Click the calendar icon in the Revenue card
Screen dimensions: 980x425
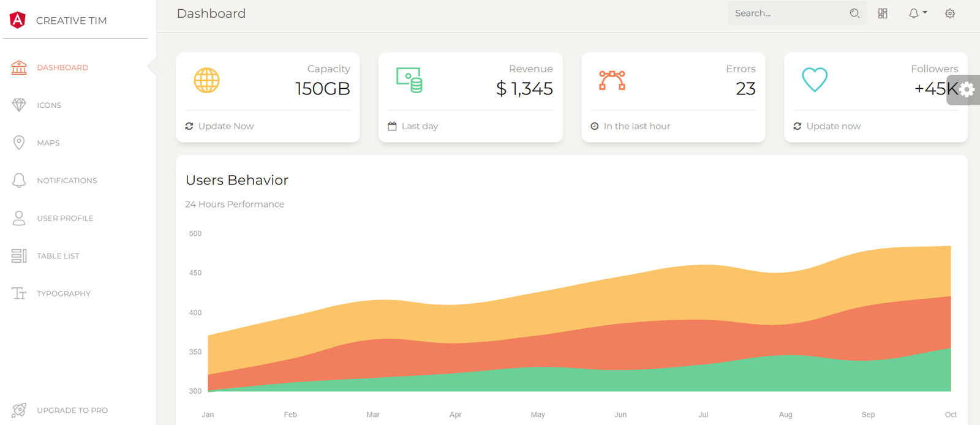tap(392, 126)
